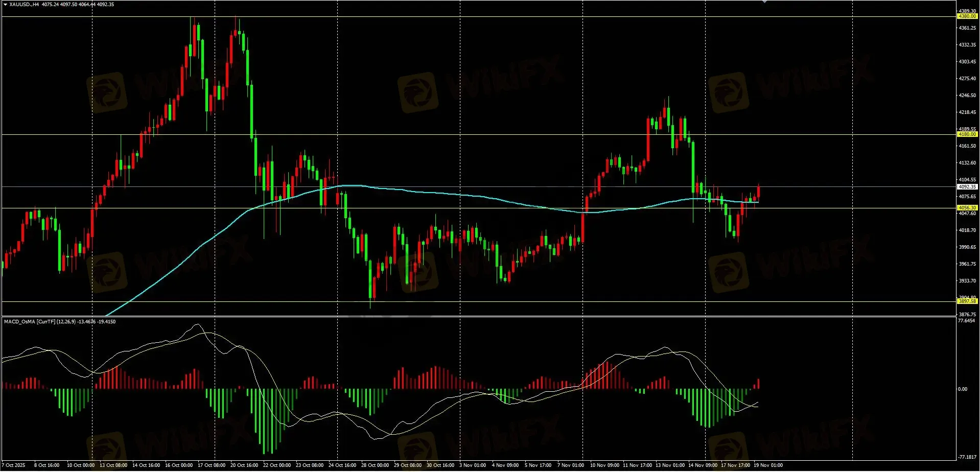Click the chart shift triangle marker on the top edge
Screen dimensions: 980x472
[764, 2]
